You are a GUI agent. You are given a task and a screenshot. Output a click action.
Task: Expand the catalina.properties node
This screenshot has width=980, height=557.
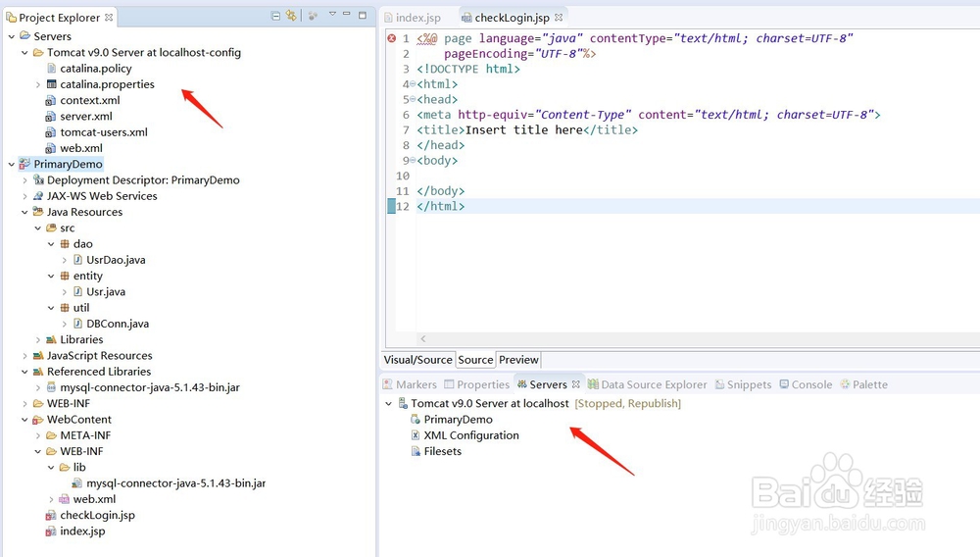point(37,84)
